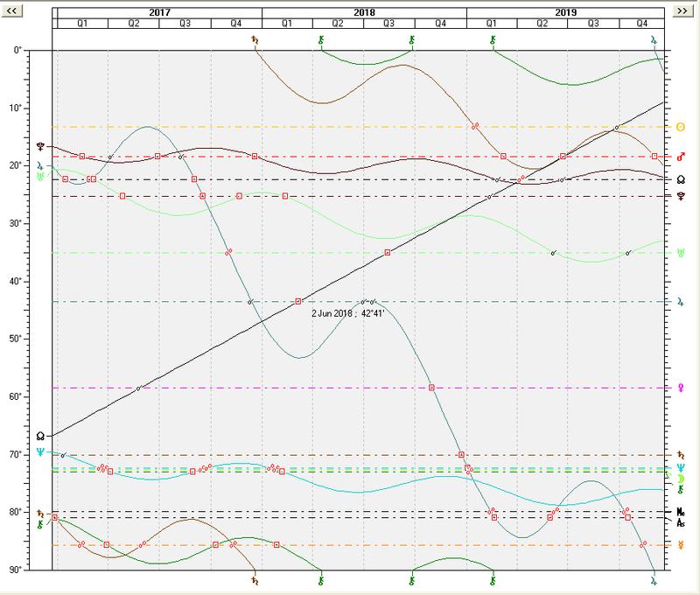Click Pluto glyph at left curve start

tap(40, 146)
